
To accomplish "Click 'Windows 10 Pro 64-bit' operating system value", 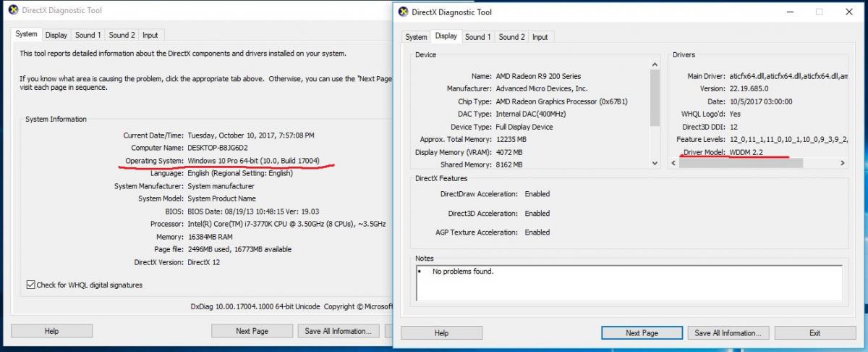I will pos(253,160).
